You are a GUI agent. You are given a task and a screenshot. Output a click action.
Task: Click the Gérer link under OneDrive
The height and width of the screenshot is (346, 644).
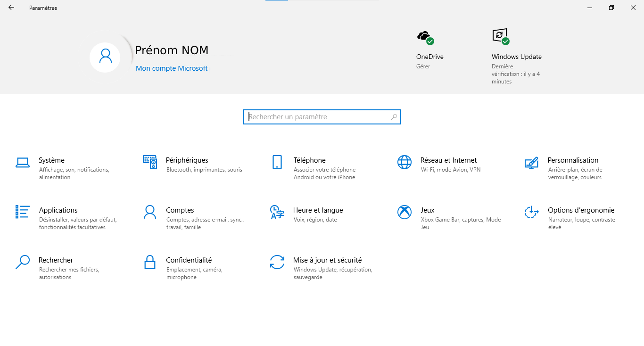tap(423, 66)
